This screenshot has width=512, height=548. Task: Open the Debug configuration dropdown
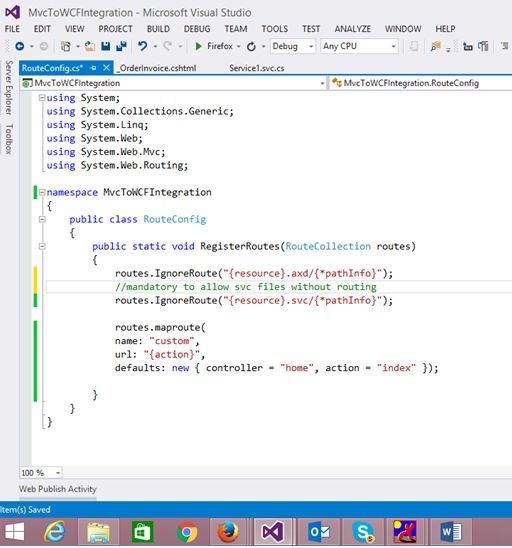(293, 46)
